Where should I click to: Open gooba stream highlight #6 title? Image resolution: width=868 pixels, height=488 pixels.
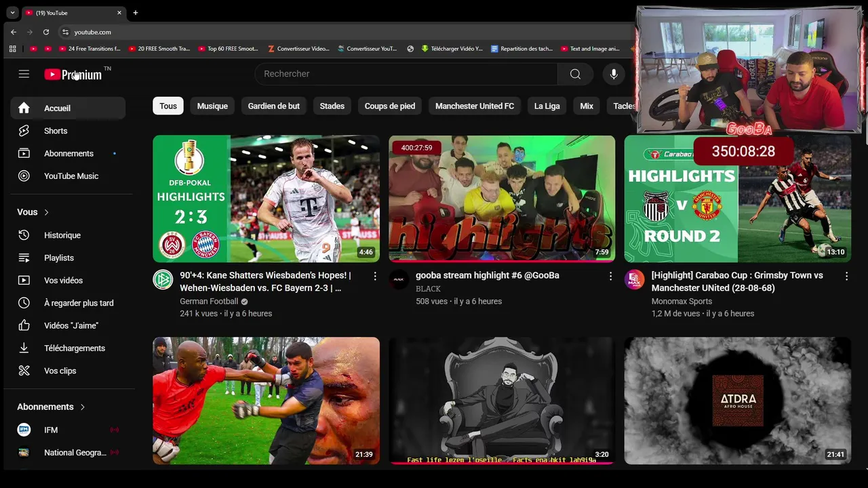point(487,276)
